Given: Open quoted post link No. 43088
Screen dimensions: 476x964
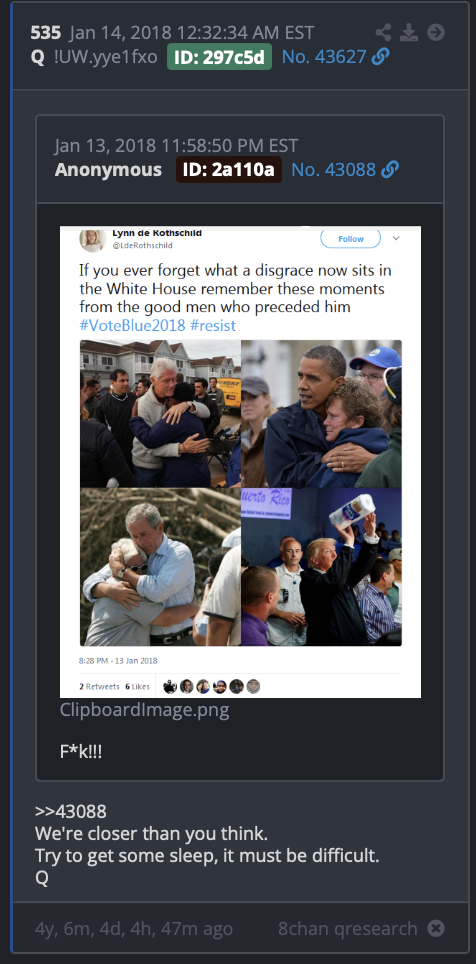Looking at the screenshot, I should (x=333, y=169).
